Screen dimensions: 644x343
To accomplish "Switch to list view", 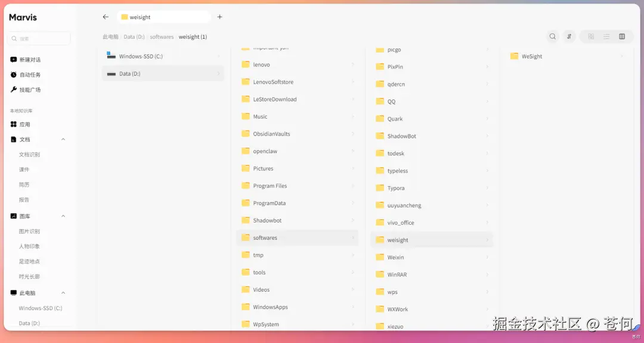I will [x=606, y=36].
